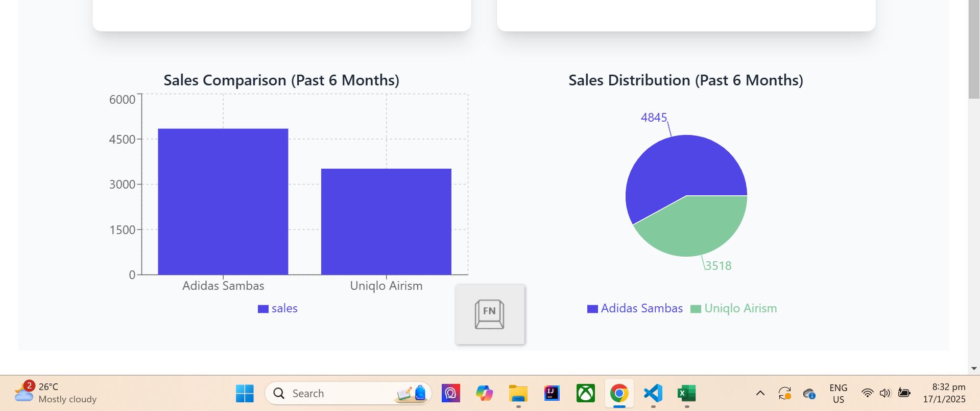Open the purple app next to Search
Image resolution: width=980 pixels, height=411 pixels.
(451, 393)
